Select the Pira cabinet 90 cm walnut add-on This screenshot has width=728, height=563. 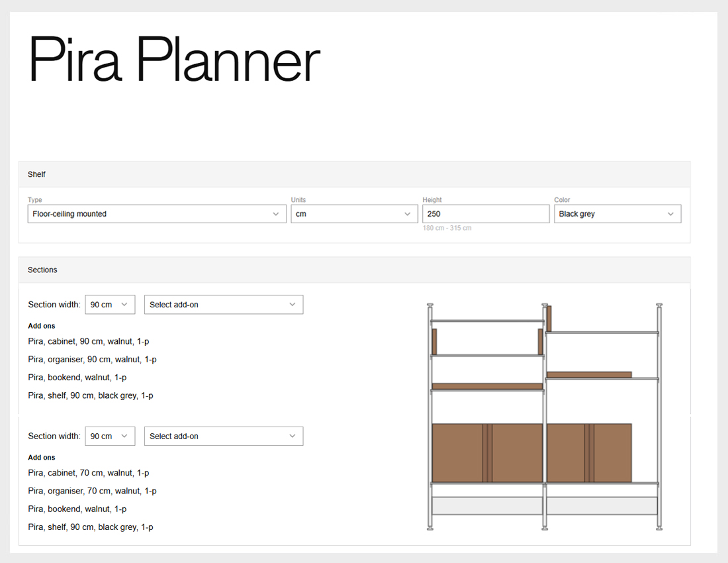click(x=89, y=342)
